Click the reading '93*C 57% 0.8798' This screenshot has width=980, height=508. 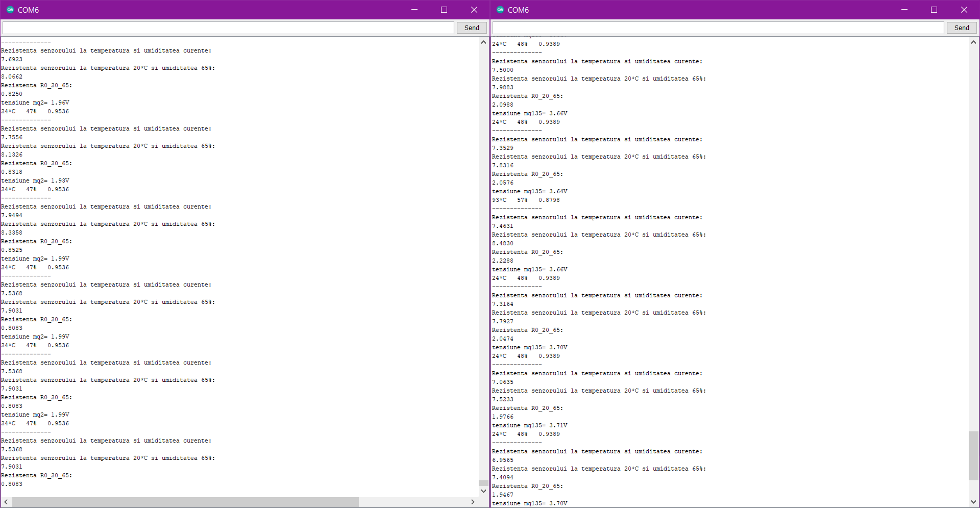pos(526,200)
